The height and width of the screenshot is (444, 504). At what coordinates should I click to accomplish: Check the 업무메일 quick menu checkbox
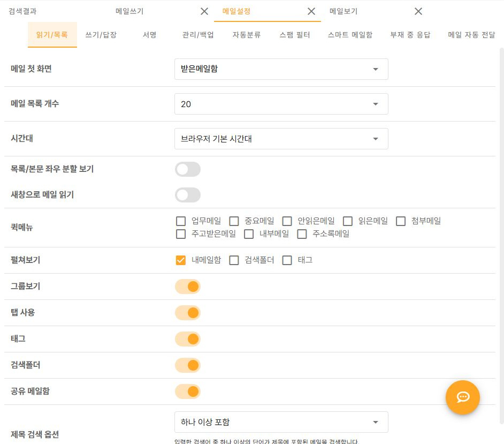coord(181,221)
